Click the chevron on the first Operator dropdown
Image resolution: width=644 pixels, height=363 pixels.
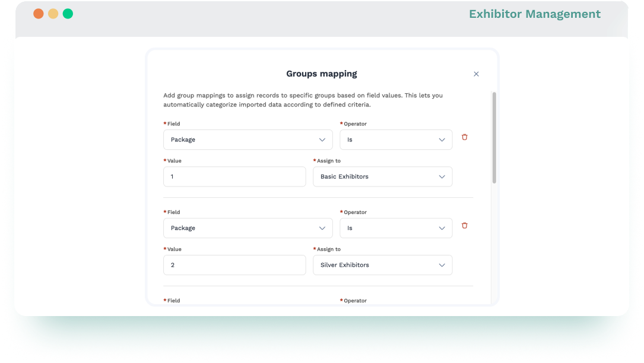442,140
